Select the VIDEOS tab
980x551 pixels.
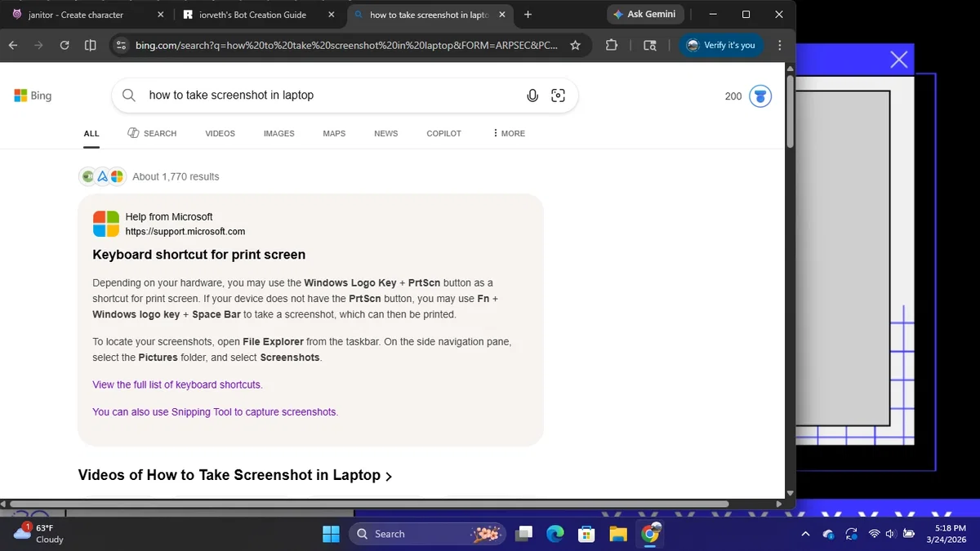tap(220, 134)
